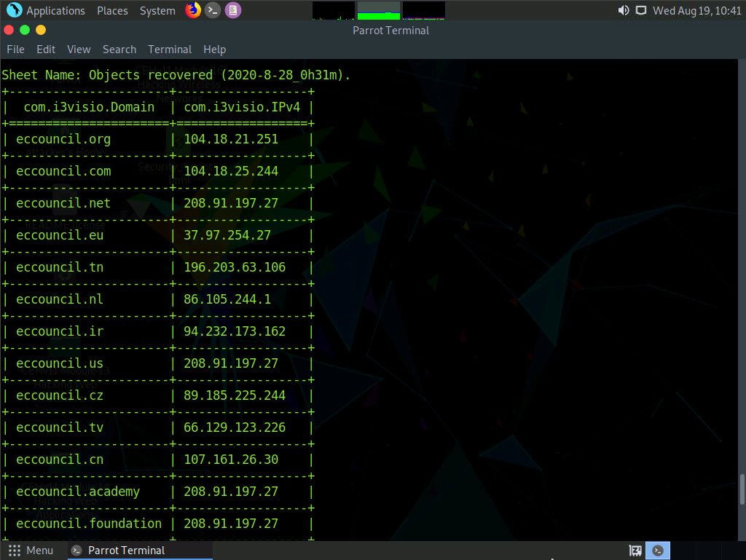Click the IP address 104.18.25.244

pos(231,171)
